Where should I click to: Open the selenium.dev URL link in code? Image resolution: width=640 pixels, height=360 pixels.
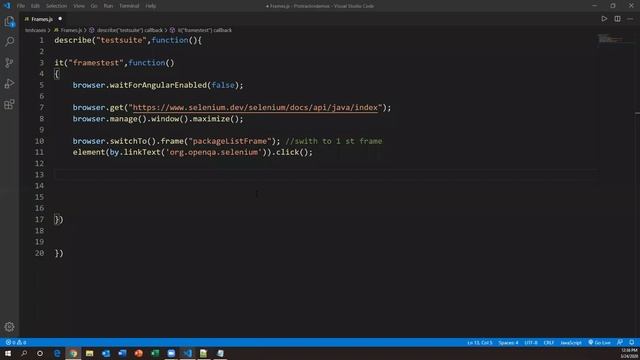255,107
